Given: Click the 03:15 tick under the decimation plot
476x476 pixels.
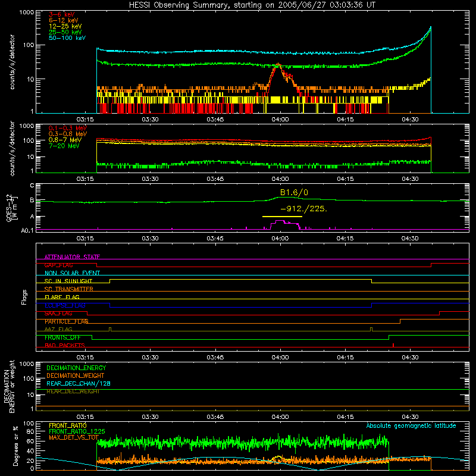Looking at the screenshot, I should tap(85, 417).
